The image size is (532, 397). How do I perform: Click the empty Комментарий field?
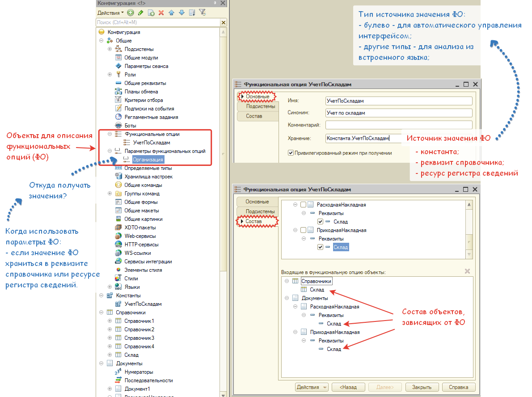(x=399, y=125)
